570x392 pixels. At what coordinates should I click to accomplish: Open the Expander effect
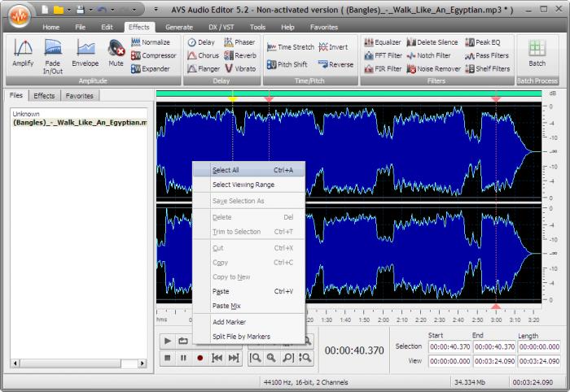coord(151,68)
